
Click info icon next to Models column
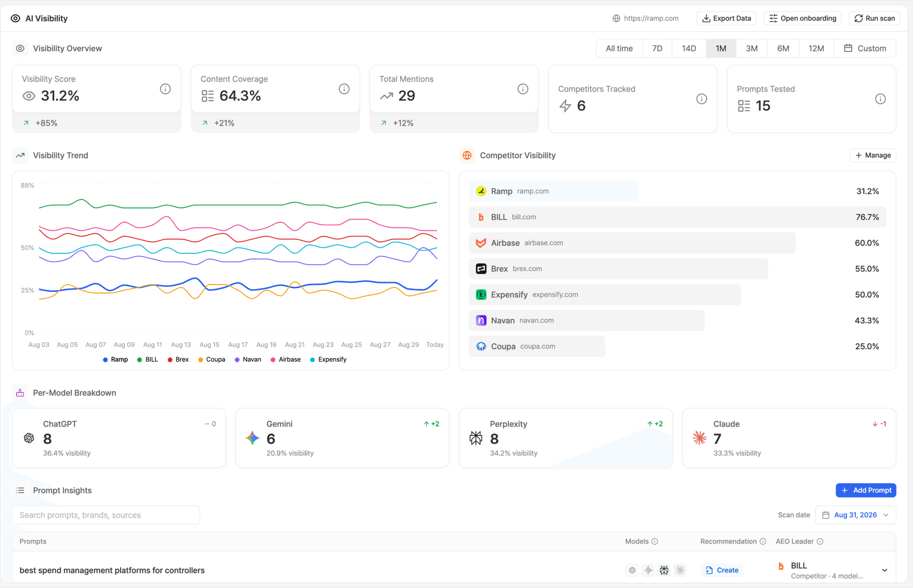[655, 541]
